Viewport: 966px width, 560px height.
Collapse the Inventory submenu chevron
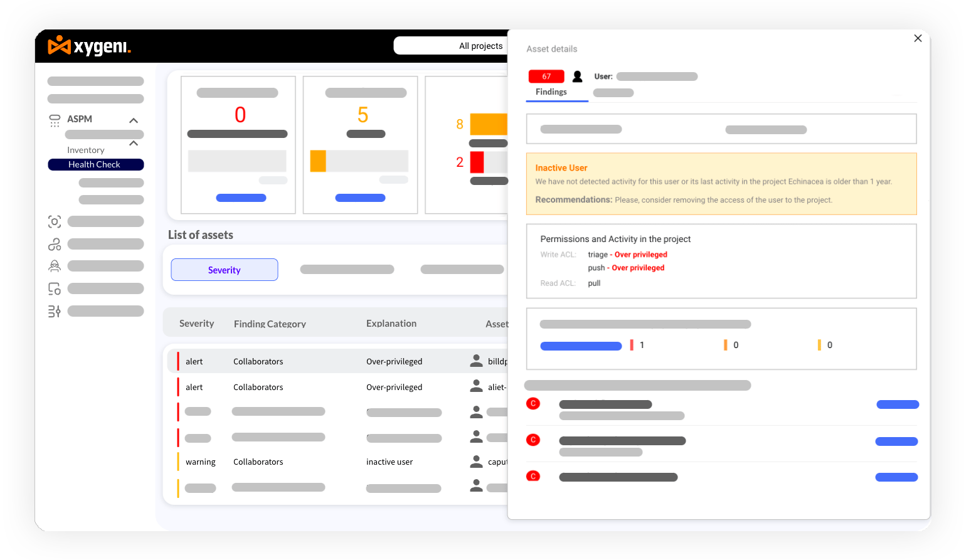(134, 143)
